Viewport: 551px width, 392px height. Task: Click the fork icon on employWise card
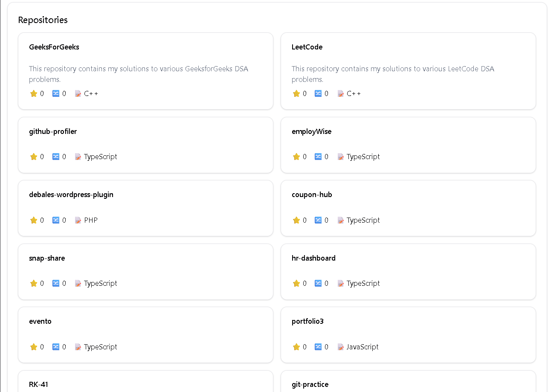click(318, 157)
